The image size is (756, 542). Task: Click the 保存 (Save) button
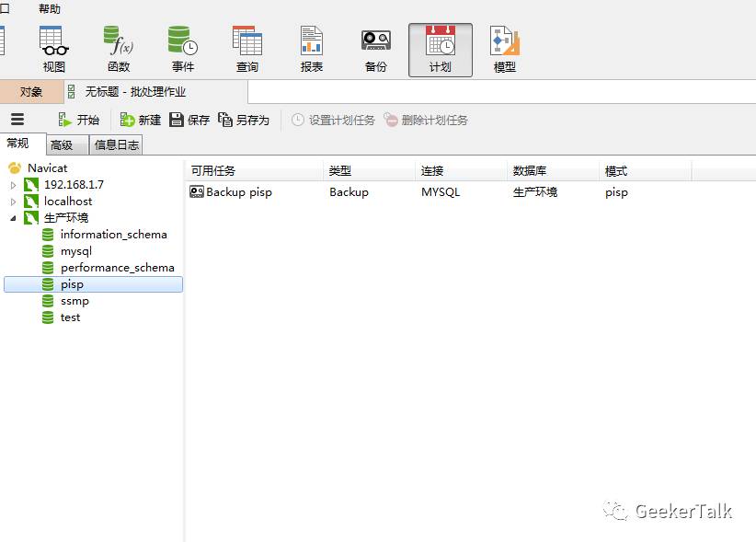click(189, 120)
